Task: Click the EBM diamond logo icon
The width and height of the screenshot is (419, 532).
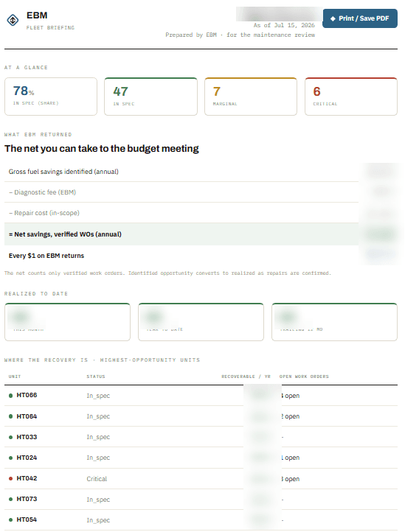Action: click(x=13, y=20)
